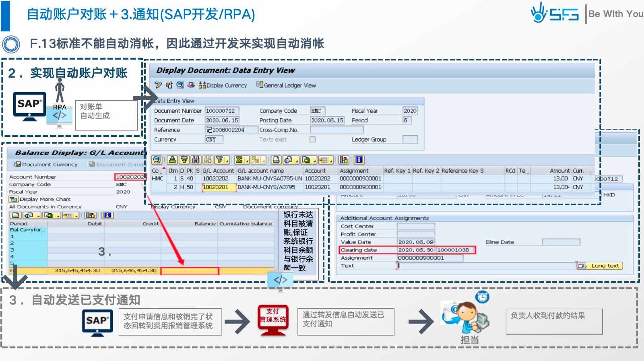Click the layout chart icon in Balance Display toolbar

point(90,215)
